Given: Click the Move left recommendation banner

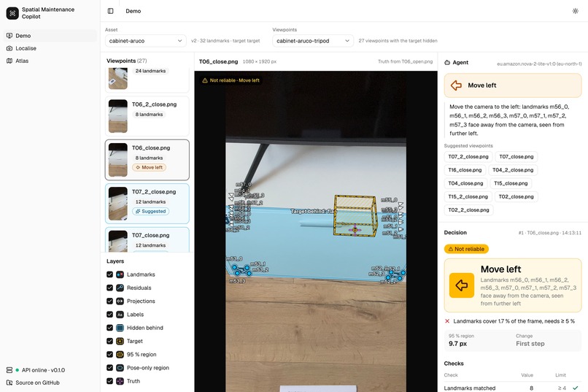Looking at the screenshot, I should tap(513, 85).
